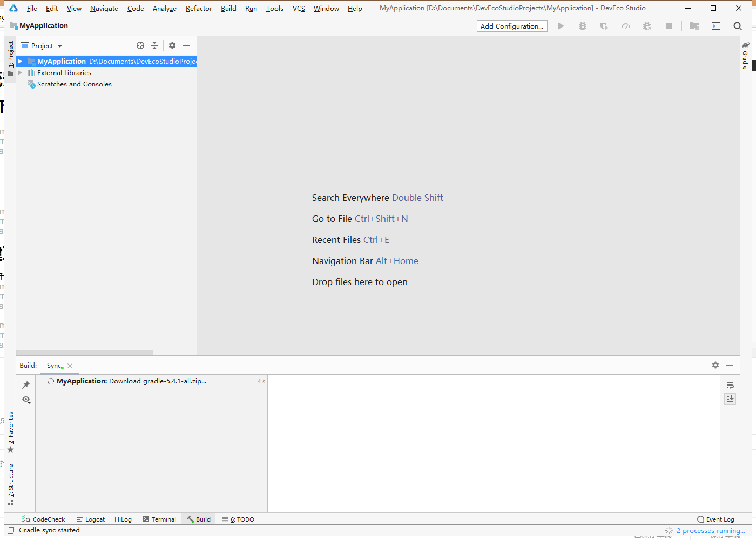
Task: Open the Help menu
Action: click(x=355, y=8)
